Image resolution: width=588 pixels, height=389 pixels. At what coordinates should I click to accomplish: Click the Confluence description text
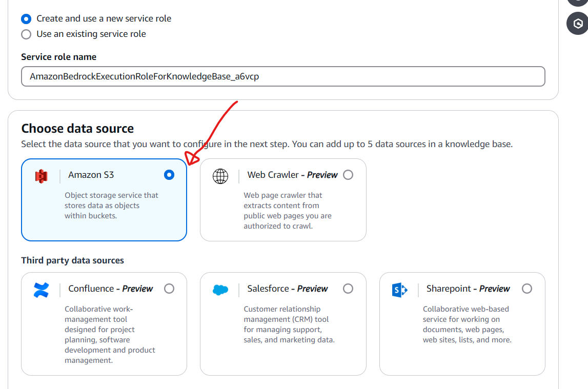coord(110,335)
